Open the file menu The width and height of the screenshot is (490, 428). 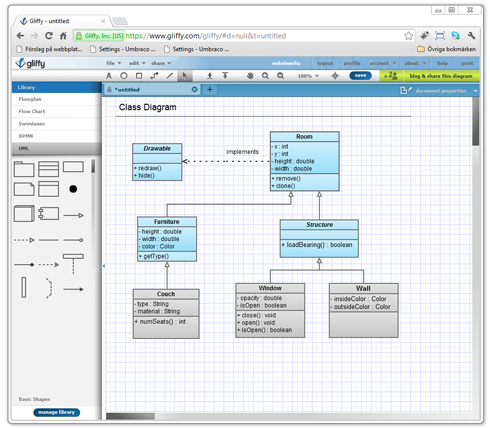click(113, 63)
